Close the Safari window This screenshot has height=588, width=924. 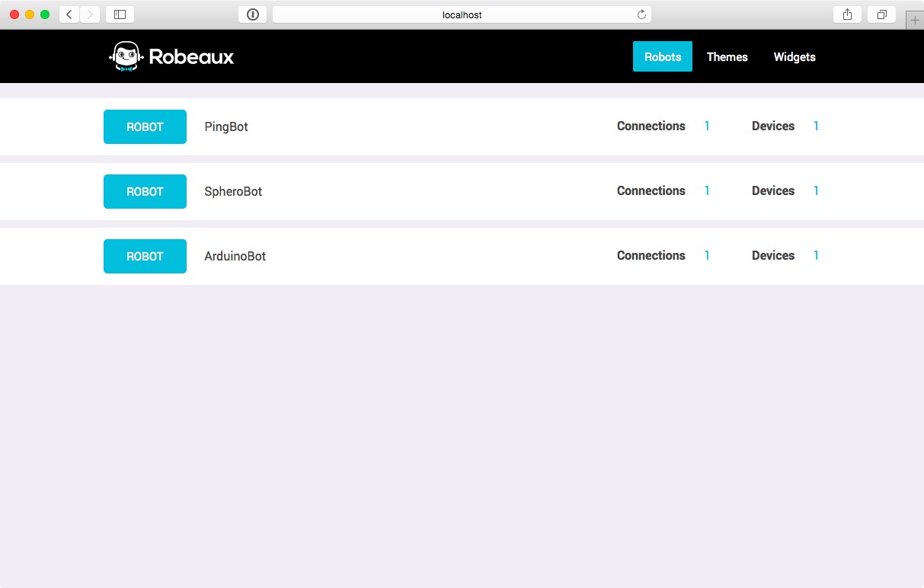14,14
